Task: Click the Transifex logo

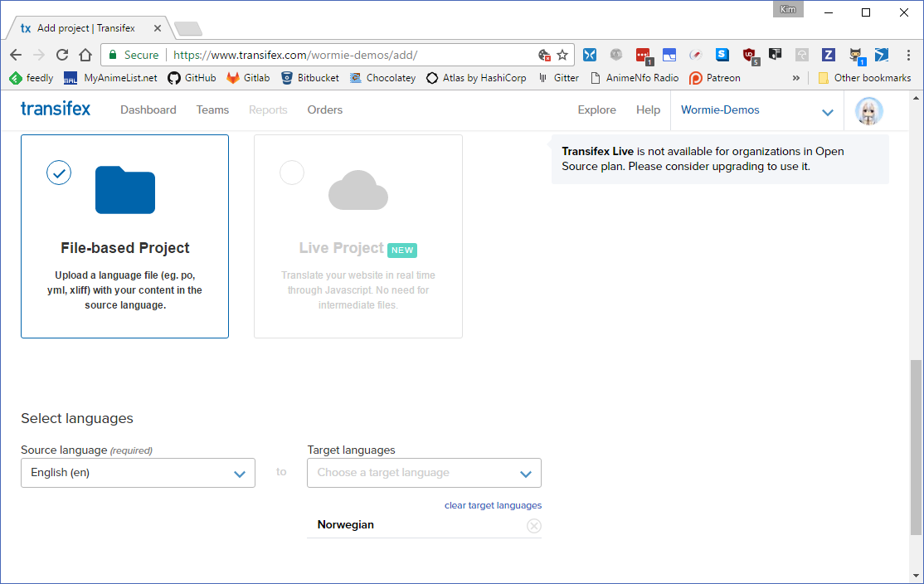Action: (56, 109)
